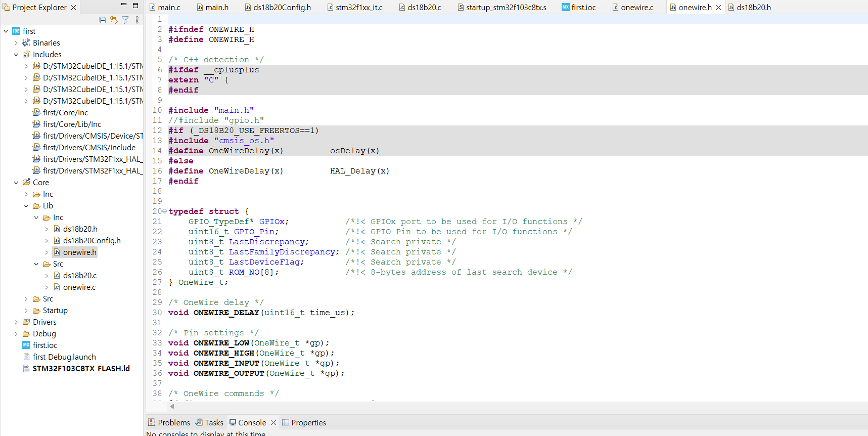The width and height of the screenshot is (868, 436).
Task: Fold the typedef struct block at line 20
Action: click(x=164, y=211)
